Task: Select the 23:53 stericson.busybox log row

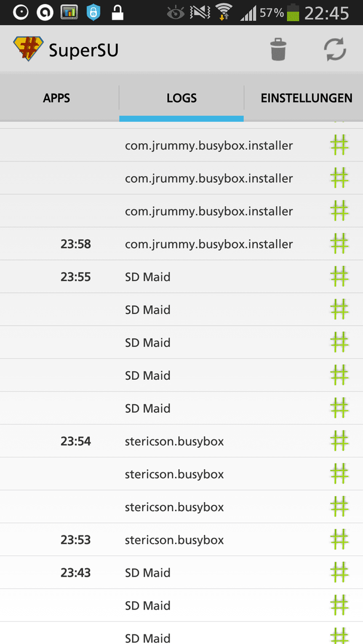Action: 181,539
